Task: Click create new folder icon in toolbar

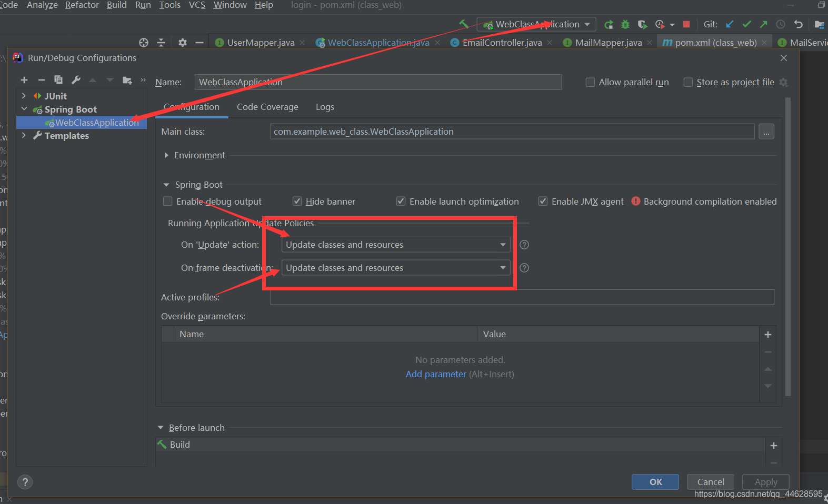Action: [x=127, y=80]
